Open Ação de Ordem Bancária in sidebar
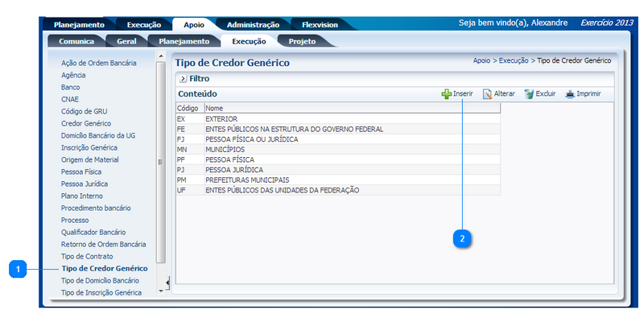This screenshot has width=644, height=318. click(98, 64)
